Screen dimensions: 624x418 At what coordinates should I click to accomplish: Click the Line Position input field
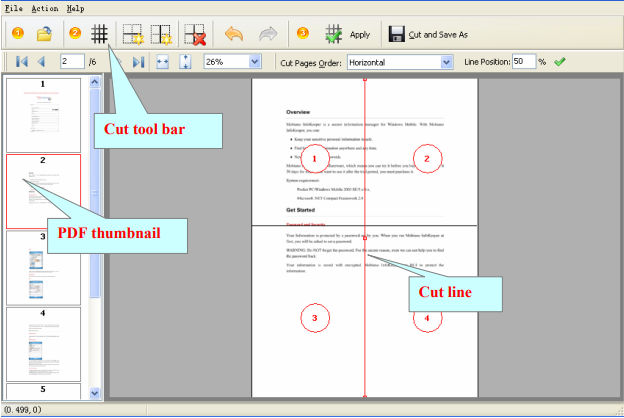point(524,62)
